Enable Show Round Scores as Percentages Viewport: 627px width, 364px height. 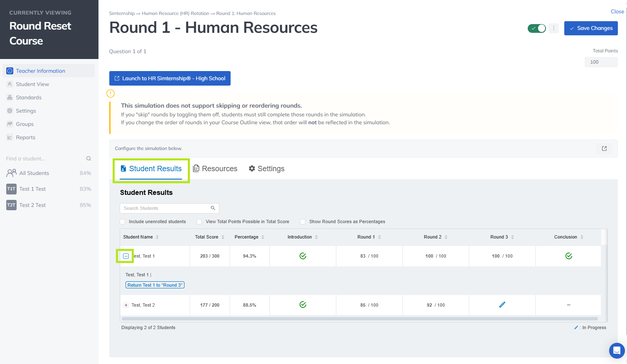[303, 222]
